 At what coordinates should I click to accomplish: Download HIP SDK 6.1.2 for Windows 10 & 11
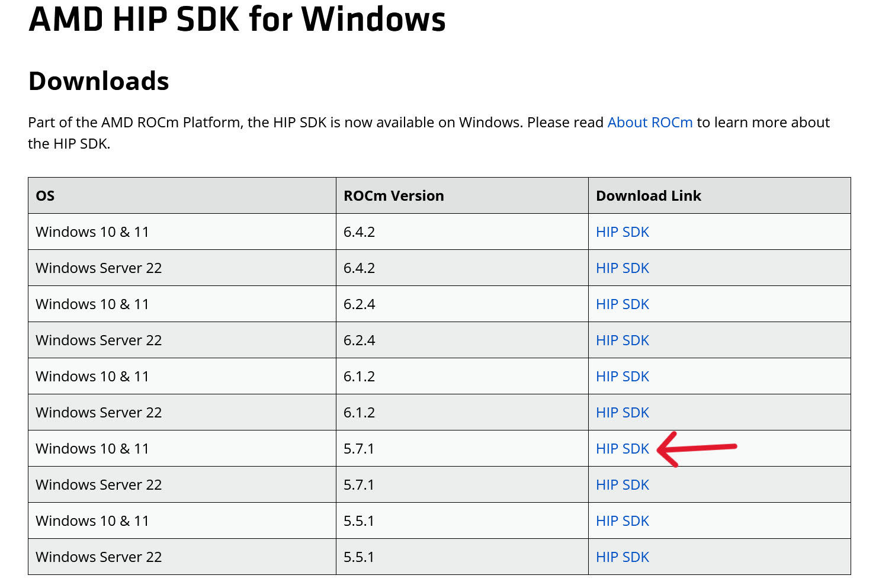(x=623, y=377)
